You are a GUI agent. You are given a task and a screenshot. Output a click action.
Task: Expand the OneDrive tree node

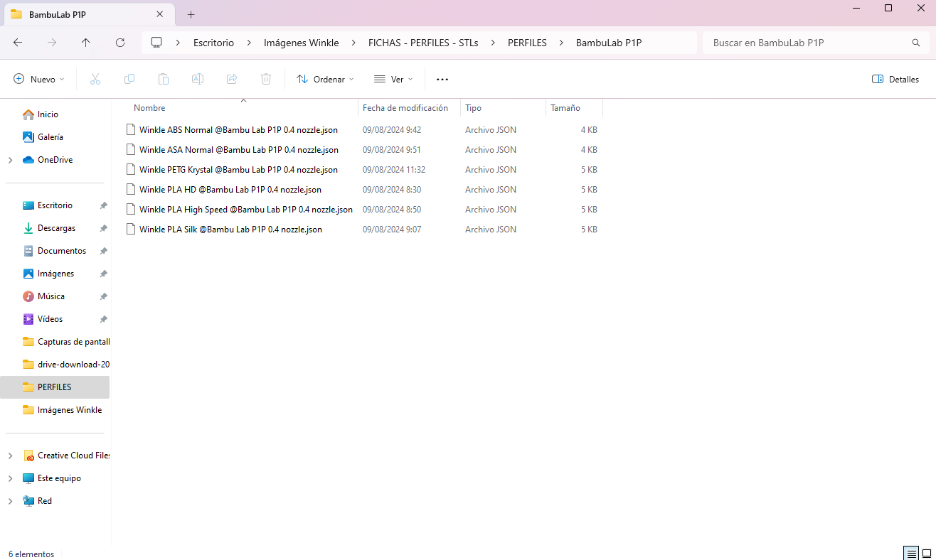(x=11, y=160)
